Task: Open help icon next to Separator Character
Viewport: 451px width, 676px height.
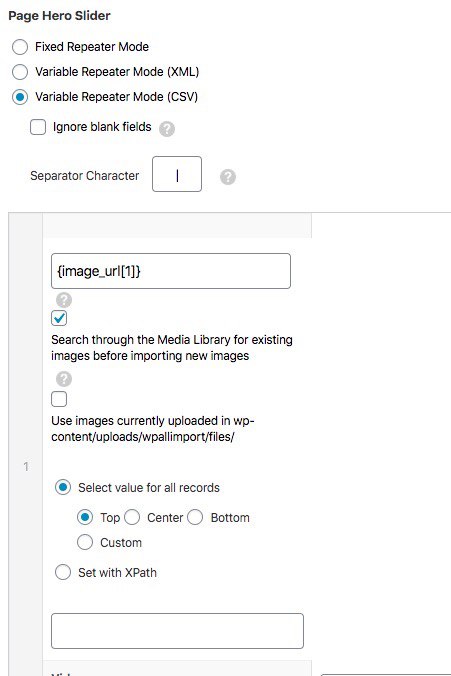Action: [228, 177]
